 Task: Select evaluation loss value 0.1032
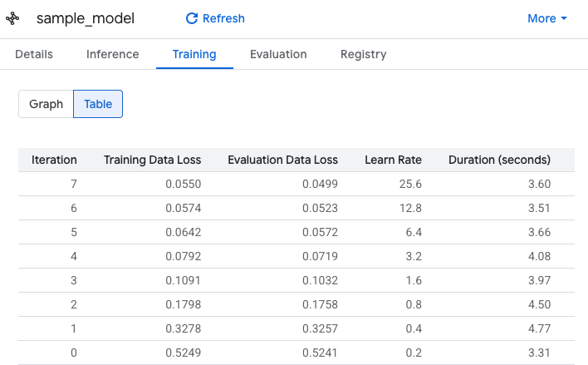[321, 280]
